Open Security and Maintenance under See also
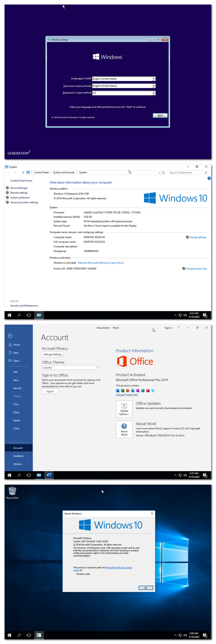 pyautogui.click(x=24, y=306)
